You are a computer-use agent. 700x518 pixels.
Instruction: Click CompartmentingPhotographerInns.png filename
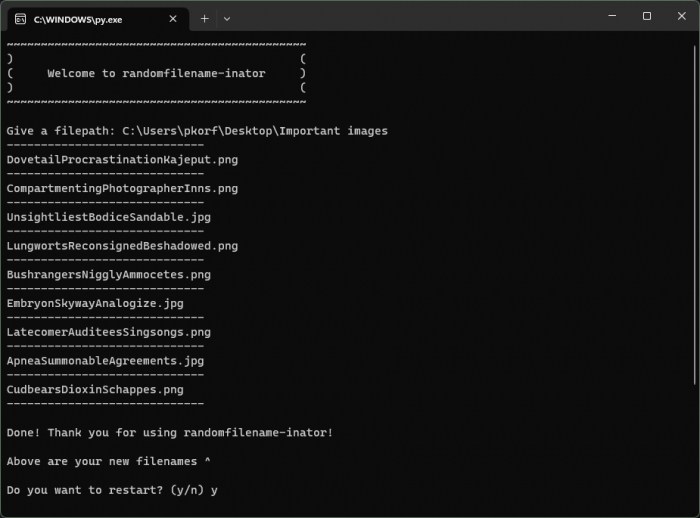click(122, 188)
